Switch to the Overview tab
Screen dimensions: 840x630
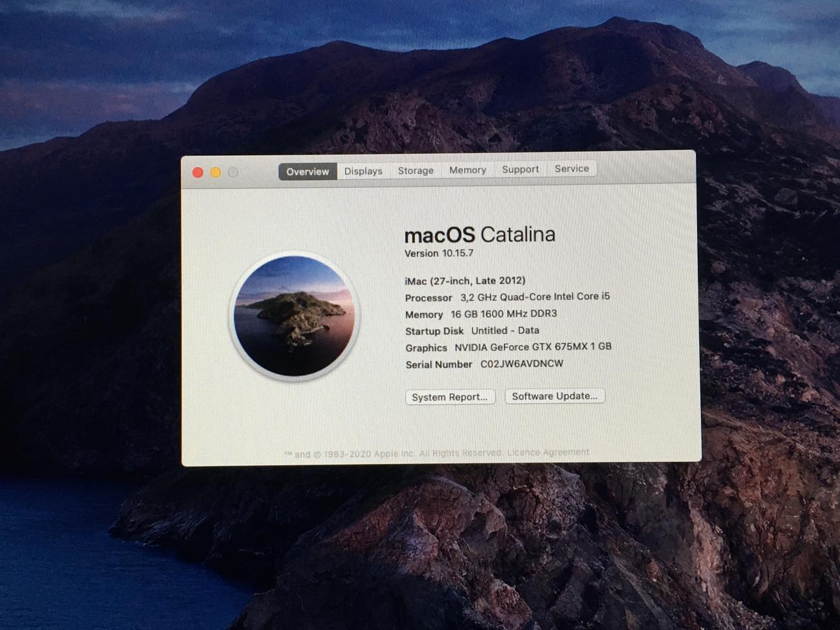pyautogui.click(x=308, y=171)
